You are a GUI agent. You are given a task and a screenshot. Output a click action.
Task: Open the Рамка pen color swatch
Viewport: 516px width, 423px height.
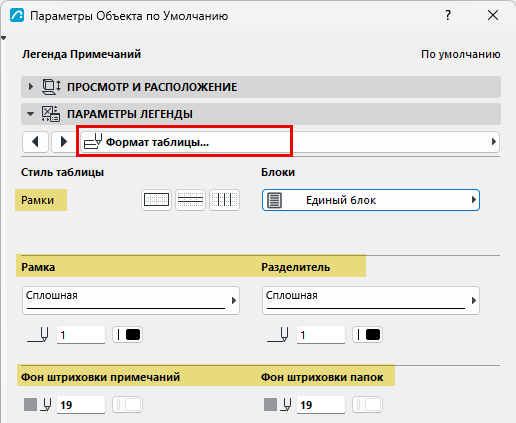[128, 335]
